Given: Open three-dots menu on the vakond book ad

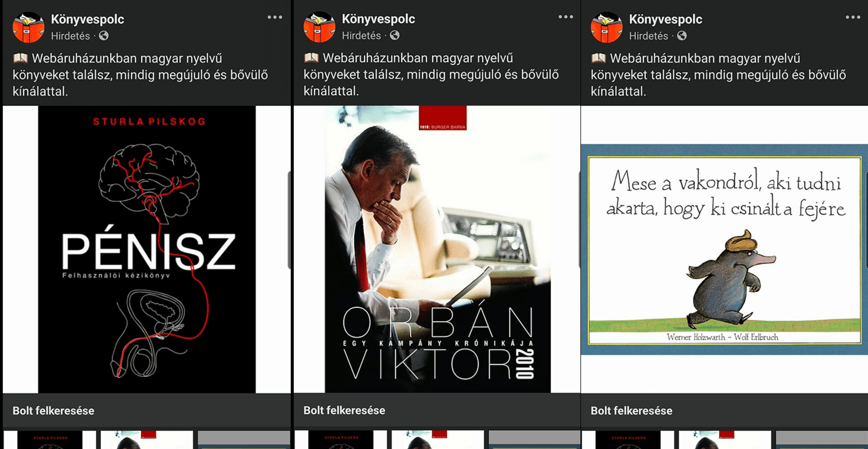Looking at the screenshot, I should pos(853,17).
